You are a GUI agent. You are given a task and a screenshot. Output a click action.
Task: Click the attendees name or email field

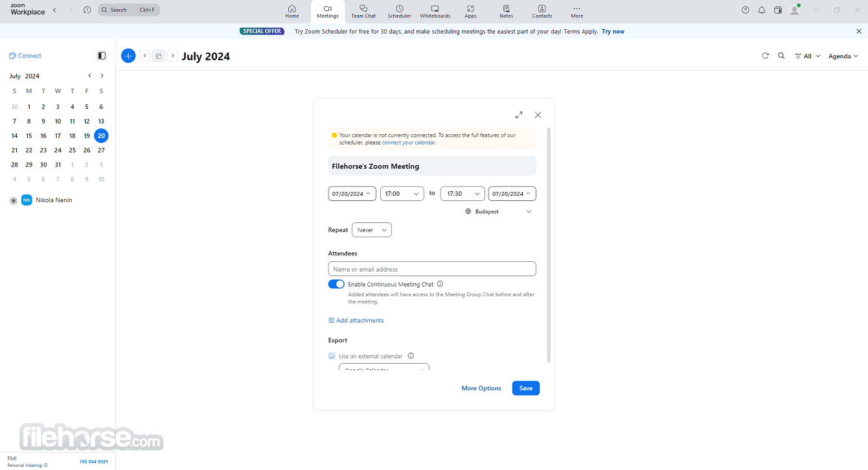click(432, 269)
